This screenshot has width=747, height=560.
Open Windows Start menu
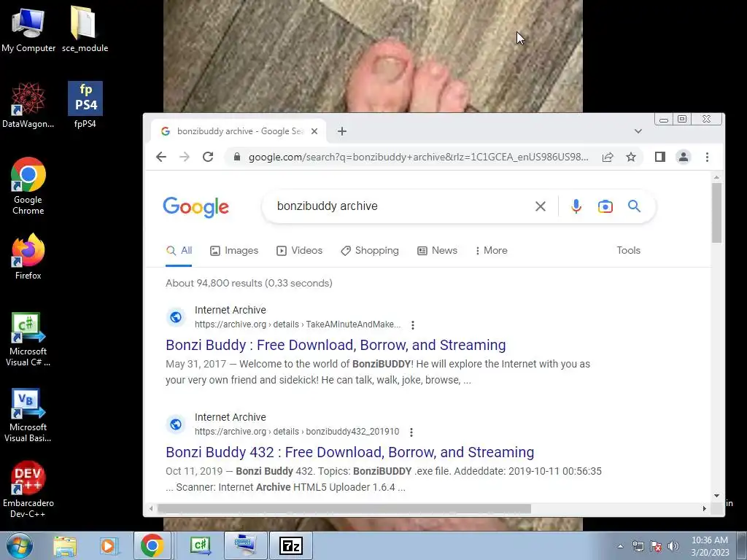(20, 545)
